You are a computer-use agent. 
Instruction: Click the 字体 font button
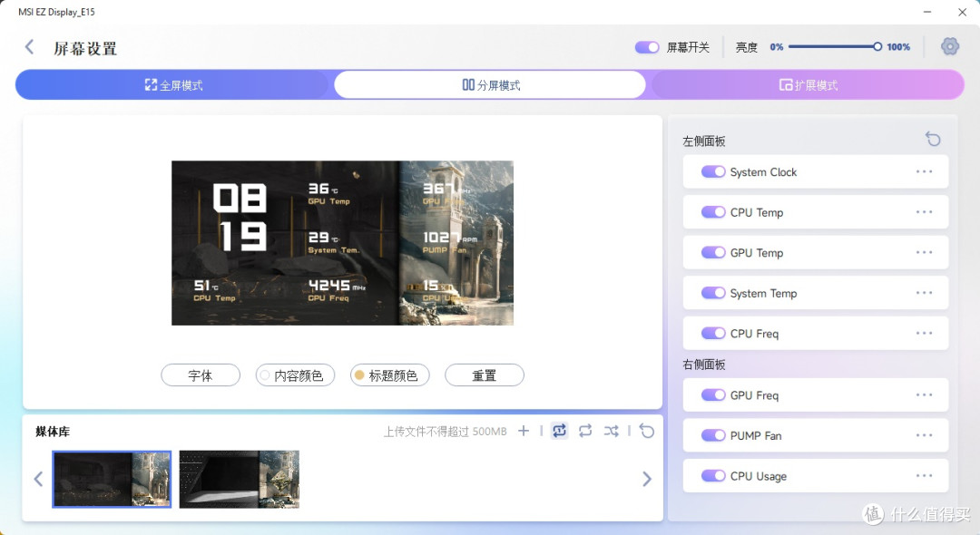[x=201, y=375]
